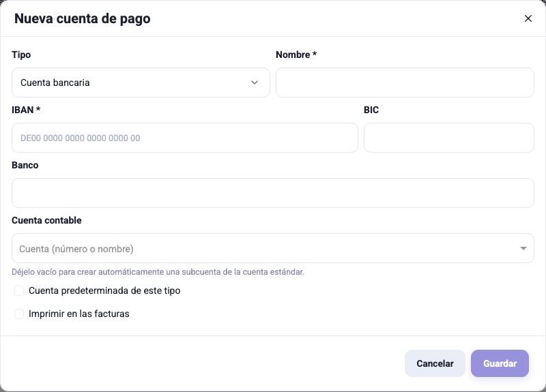Click the Cancelar button
This screenshot has width=546, height=392.
(435, 363)
